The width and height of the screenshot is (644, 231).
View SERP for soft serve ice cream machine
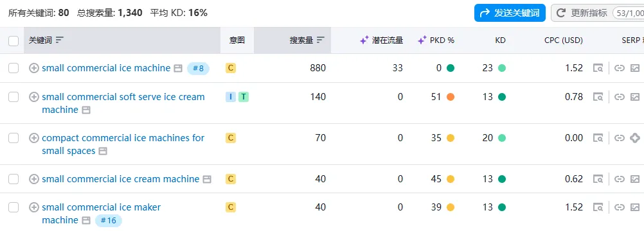tap(598, 97)
